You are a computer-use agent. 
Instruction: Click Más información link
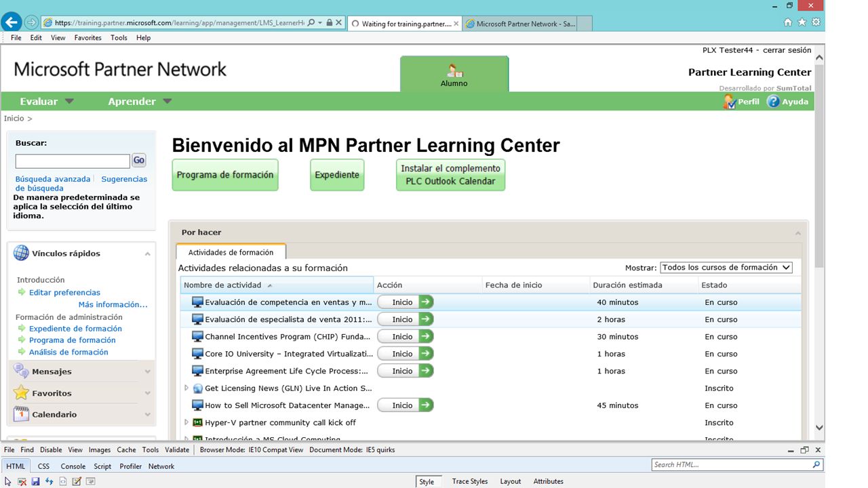[113, 304]
